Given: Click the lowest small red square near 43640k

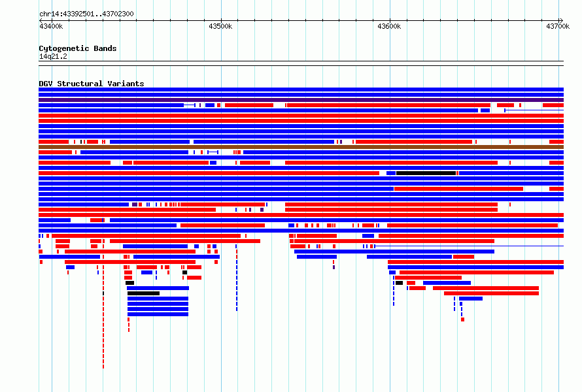Looking at the screenshot, I should coord(462,319).
